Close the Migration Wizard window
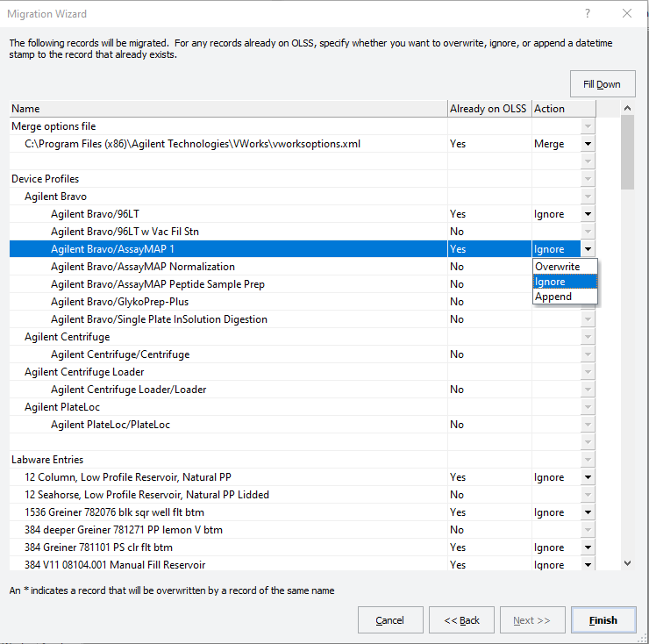The width and height of the screenshot is (649, 644). coord(627,13)
